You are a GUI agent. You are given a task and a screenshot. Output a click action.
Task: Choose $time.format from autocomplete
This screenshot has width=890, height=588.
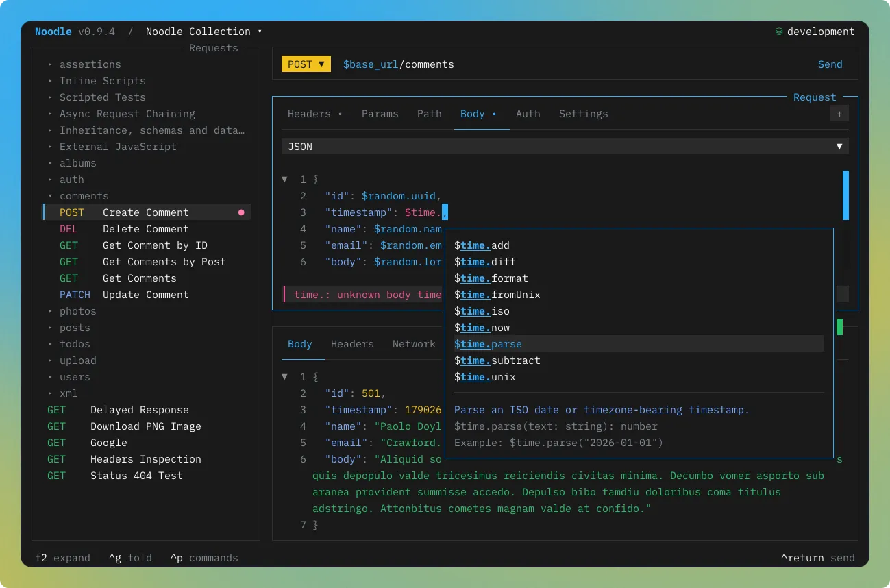click(639, 278)
